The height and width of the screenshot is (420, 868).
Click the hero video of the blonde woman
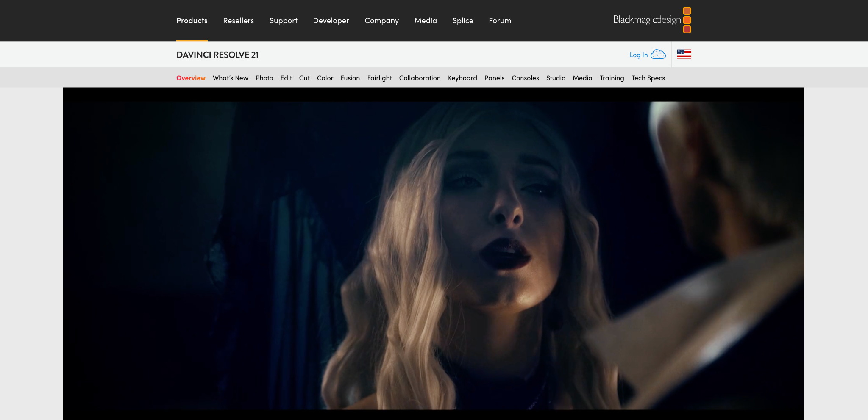click(434, 254)
